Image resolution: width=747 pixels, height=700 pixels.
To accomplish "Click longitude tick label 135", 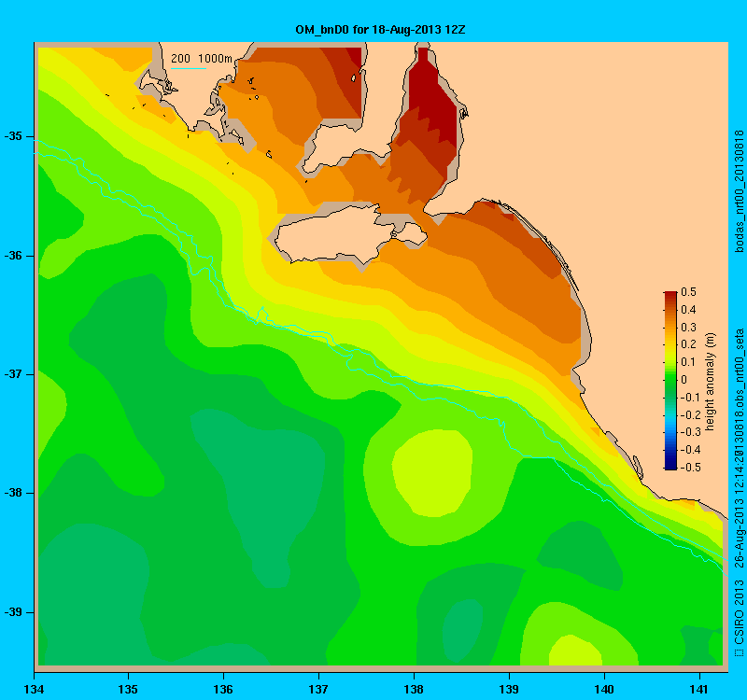I will [128, 690].
